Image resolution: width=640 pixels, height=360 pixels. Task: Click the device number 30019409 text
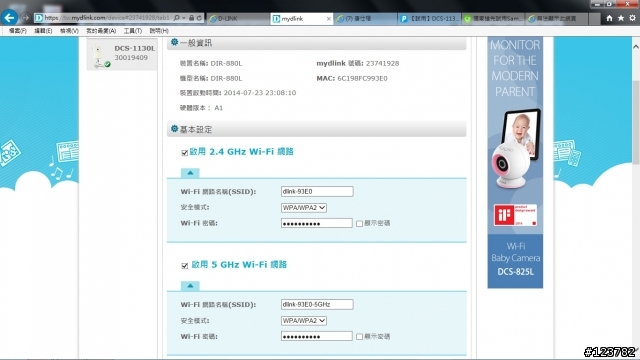(131, 58)
